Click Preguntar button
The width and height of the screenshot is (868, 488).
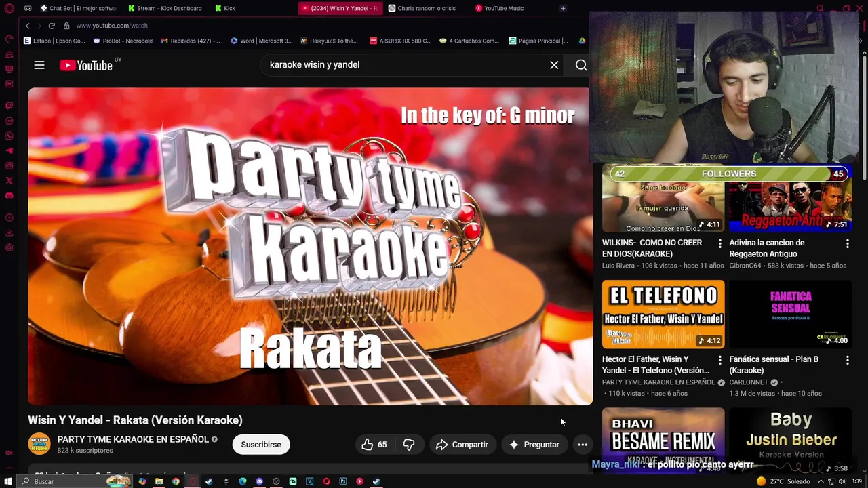point(534,445)
